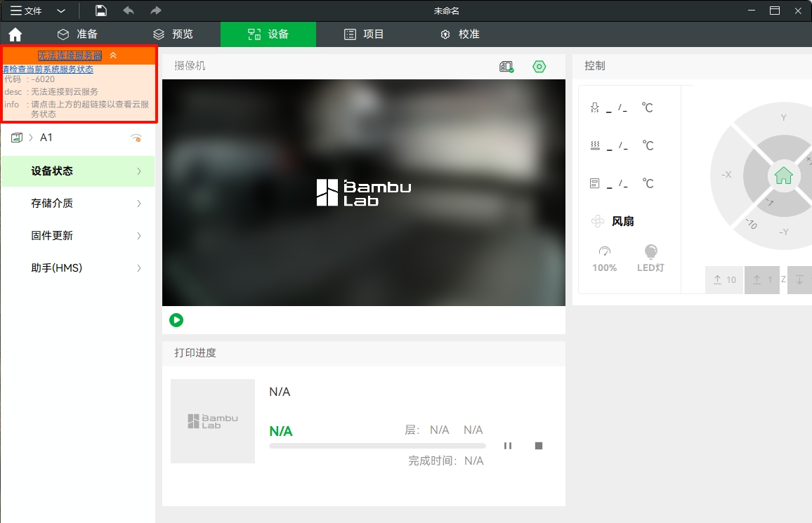Image resolution: width=812 pixels, height=523 pixels.
Task: Switch to the 准备 tab
Action: click(x=77, y=34)
